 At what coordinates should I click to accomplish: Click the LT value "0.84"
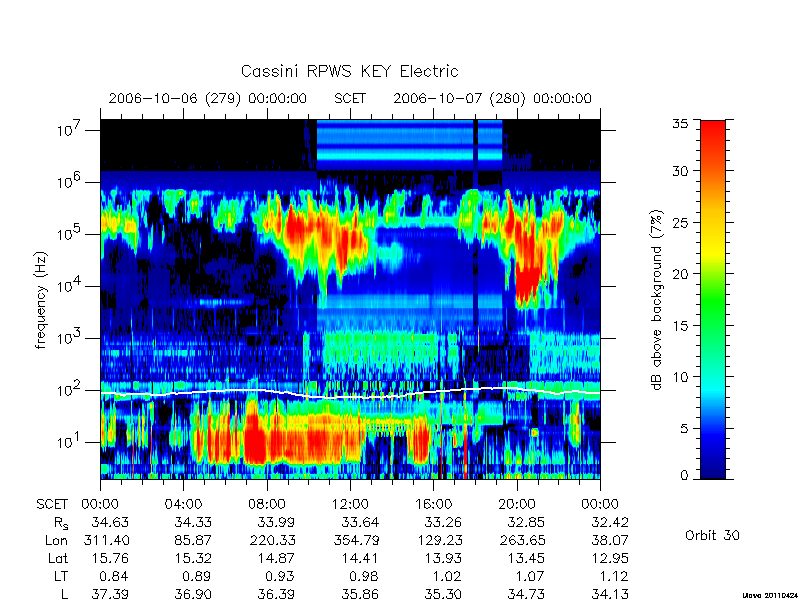pyautogui.click(x=113, y=576)
